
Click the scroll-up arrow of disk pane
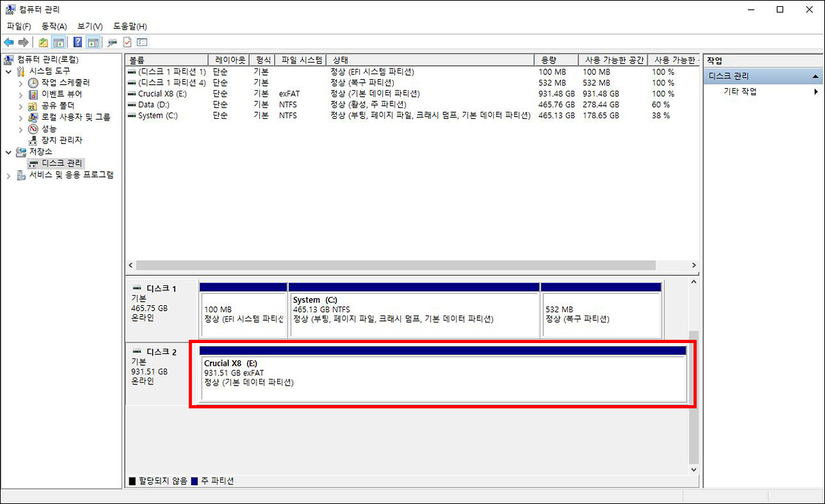[x=693, y=282]
